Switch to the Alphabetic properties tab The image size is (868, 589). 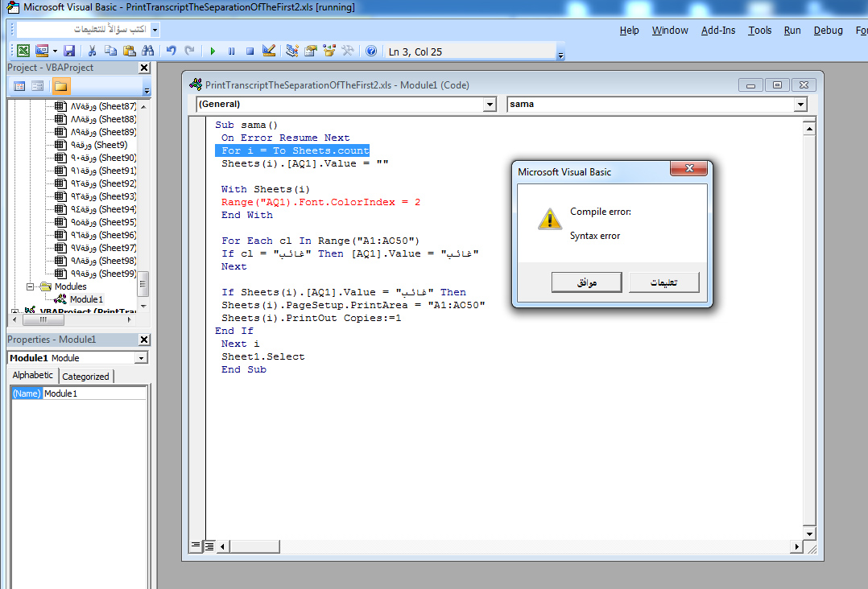click(x=33, y=375)
